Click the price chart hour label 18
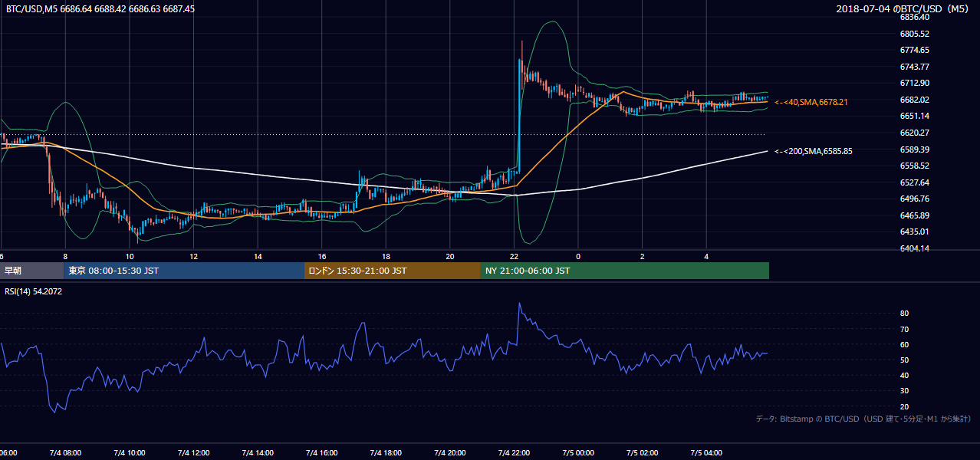This screenshot has height=460, width=980. [x=386, y=256]
